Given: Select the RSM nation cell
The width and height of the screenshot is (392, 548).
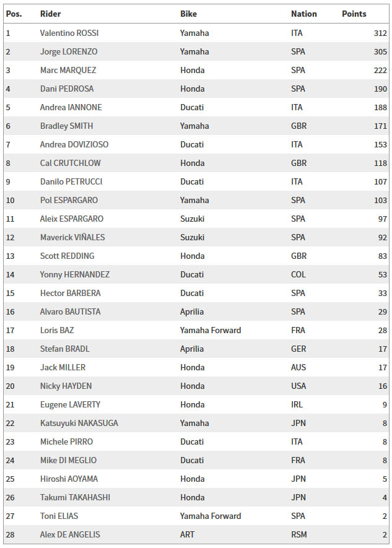Looking at the screenshot, I should click(x=298, y=535).
